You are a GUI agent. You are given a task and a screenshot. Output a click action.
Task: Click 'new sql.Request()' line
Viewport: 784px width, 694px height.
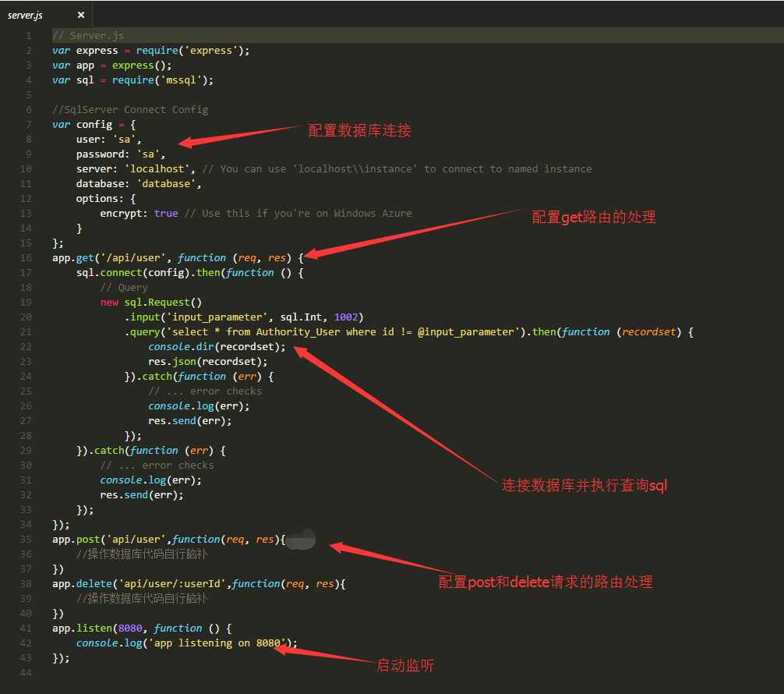click(150, 303)
